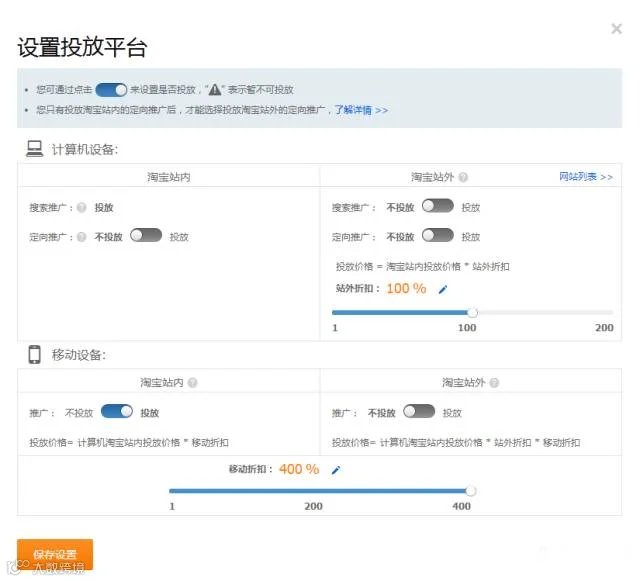Viewport: 640px width, 581px height.
Task: Click the 站外折扣 slider handle
Action: (472, 313)
